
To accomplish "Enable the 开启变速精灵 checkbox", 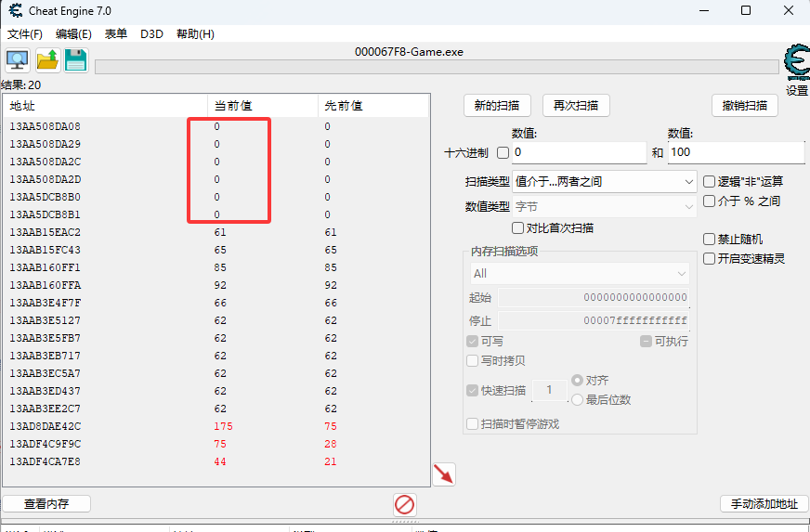I will [x=710, y=258].
